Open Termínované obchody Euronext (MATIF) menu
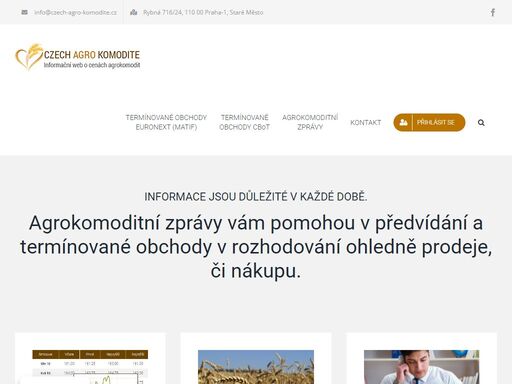512x384 pixels. click(x=166, y=122)
